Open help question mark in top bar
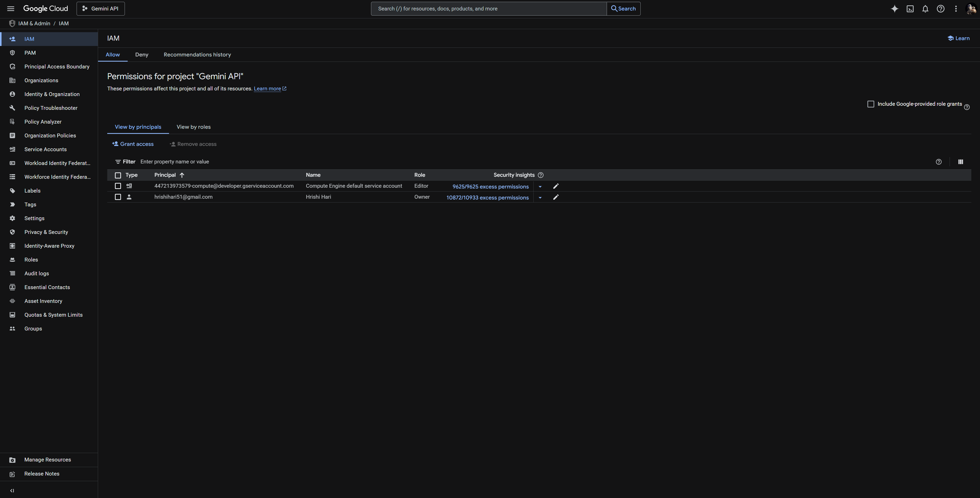Screen dimensions: 980x498 point(940,9)
